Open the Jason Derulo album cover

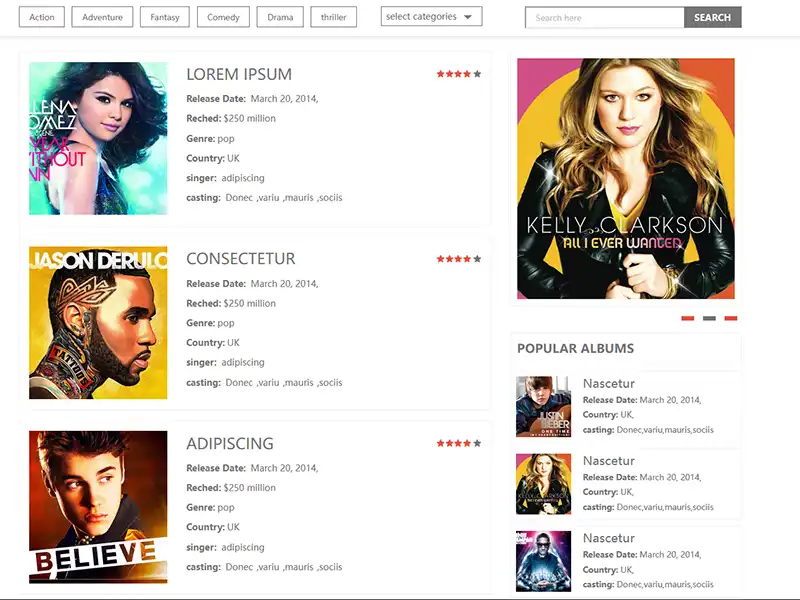click(98, 323)
